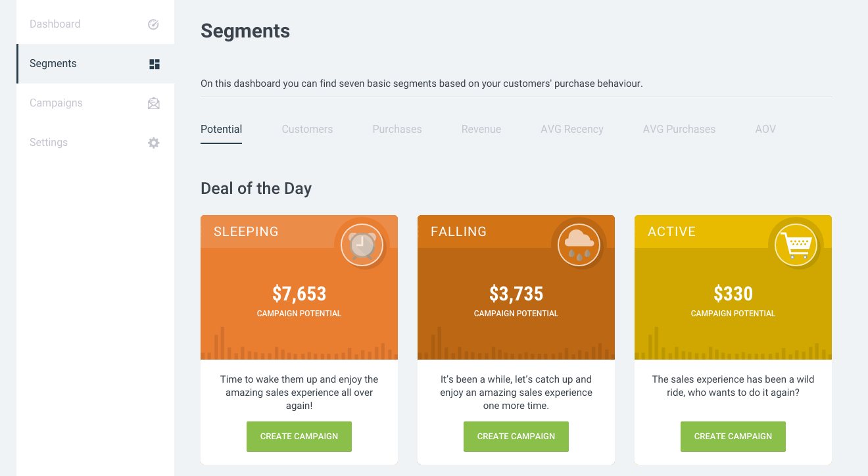Click the Falling rain cloud icon
The image size is (868, 476).
579,245
